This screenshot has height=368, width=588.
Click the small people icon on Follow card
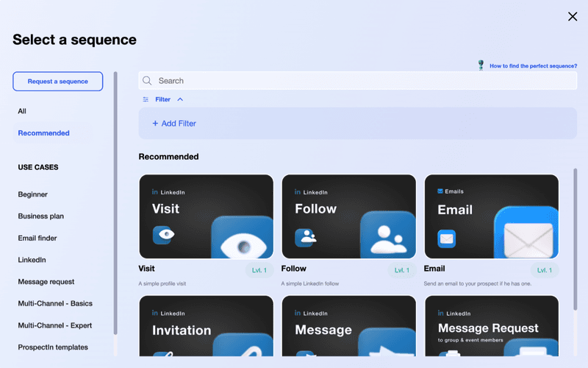306,237
